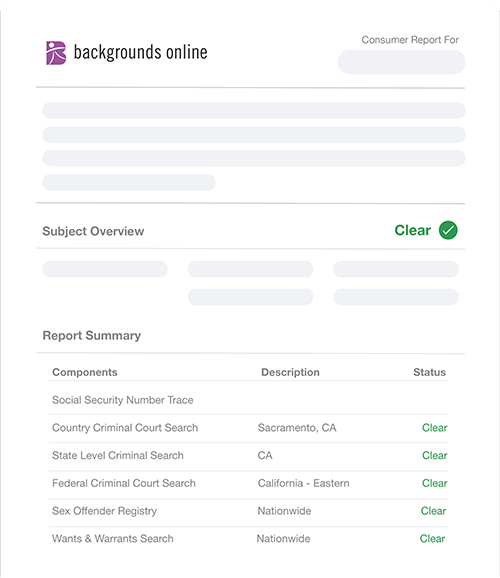
Task: Click the backgrounds online brand text
Action: click(x=140, y=52)
